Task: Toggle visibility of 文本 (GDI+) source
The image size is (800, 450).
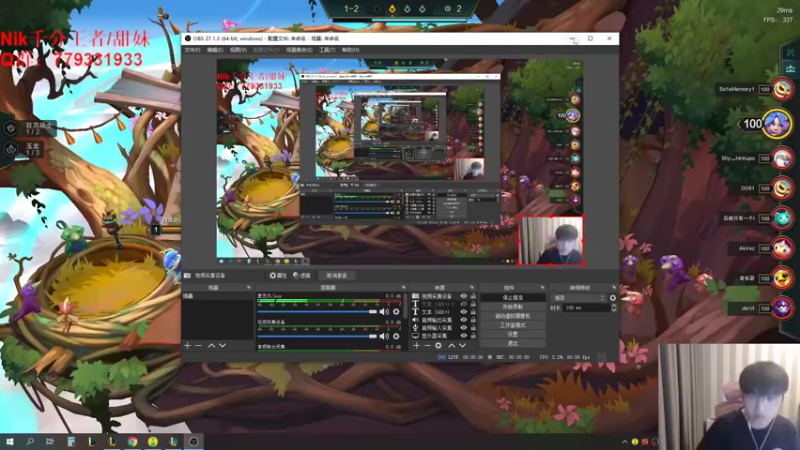Action: point(464,312)
